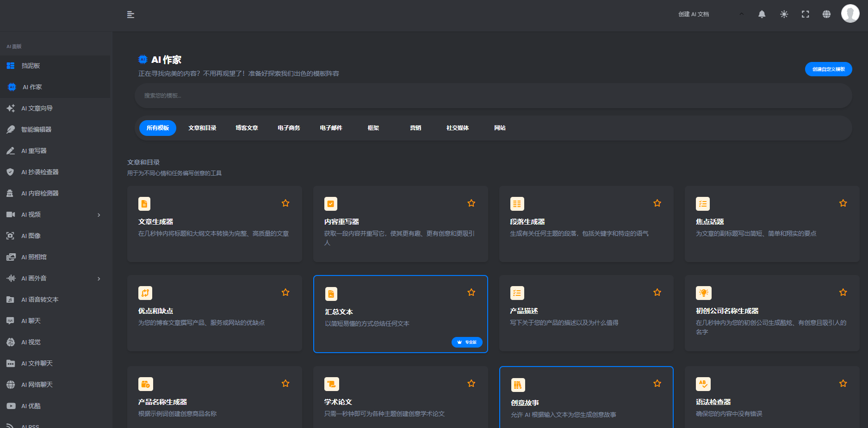Toggle favorite star on 语法检查器 card

(843, 384)
